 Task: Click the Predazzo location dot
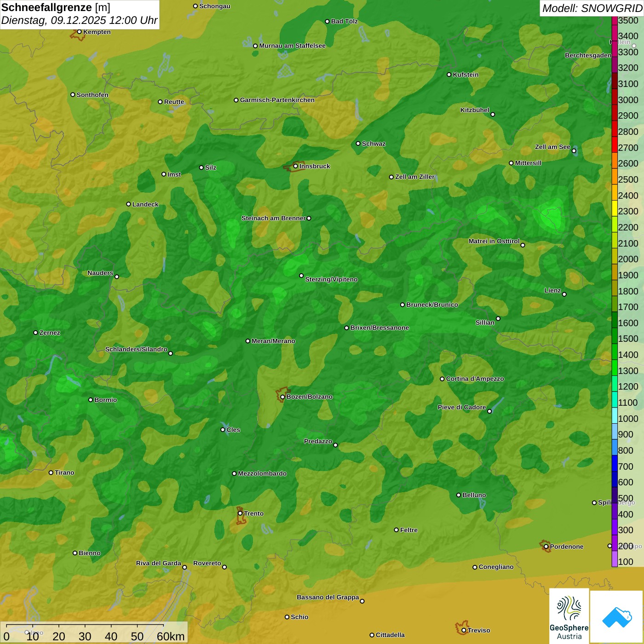click(x=335, y=445)
